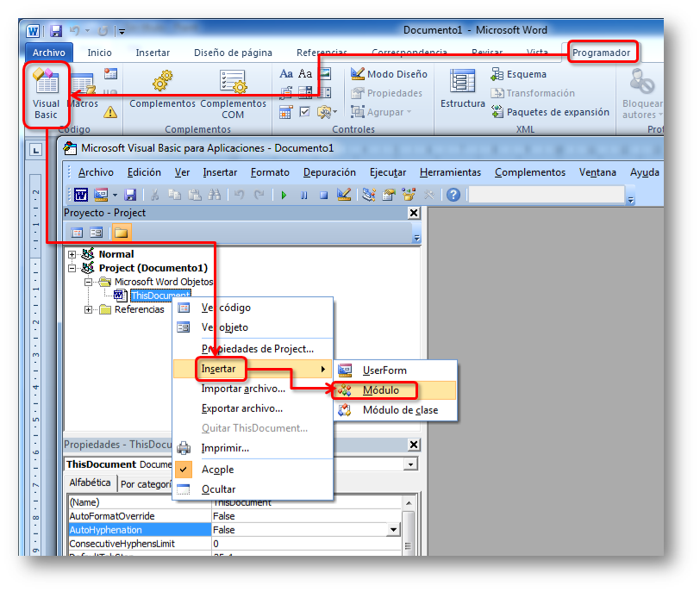The height and width of the screenshot is (592, 700).
Task: Click the Save icon in VBA toolbar
Action: tap(130, 195)
